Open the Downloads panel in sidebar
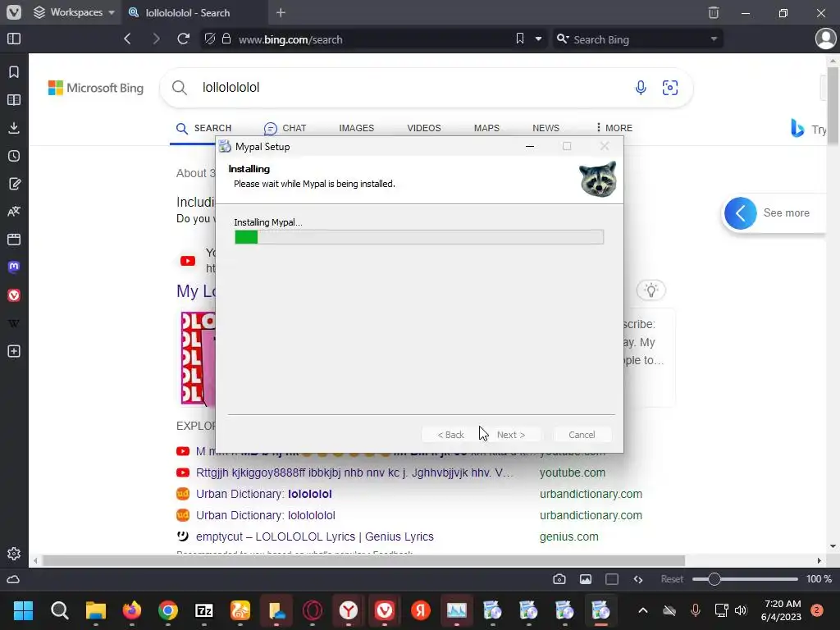840x630 pixels. pyautogui.click(x=14, y=127)
